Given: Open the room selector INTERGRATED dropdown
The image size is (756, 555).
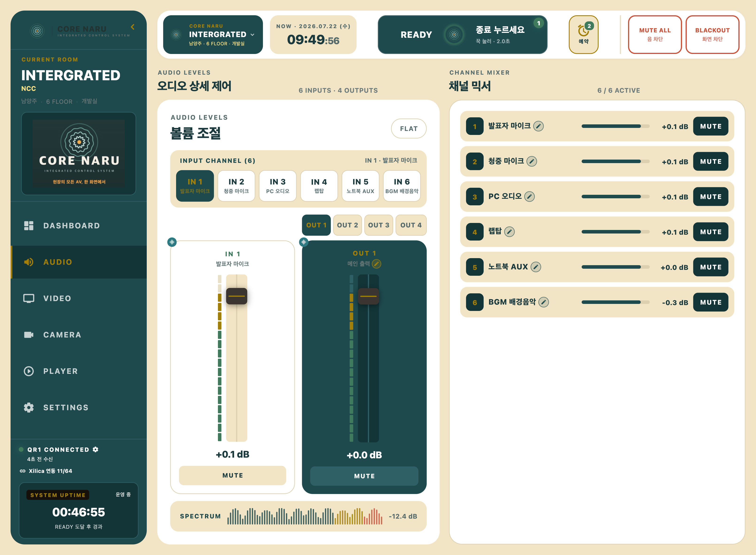Looking at the screenshot, I should point(213,34).
